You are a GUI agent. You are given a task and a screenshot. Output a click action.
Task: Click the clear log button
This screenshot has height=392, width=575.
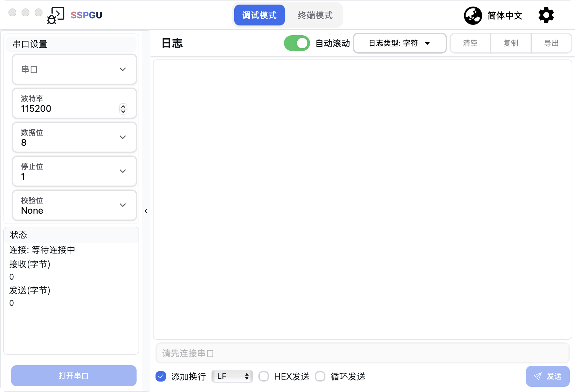point(470,43)
